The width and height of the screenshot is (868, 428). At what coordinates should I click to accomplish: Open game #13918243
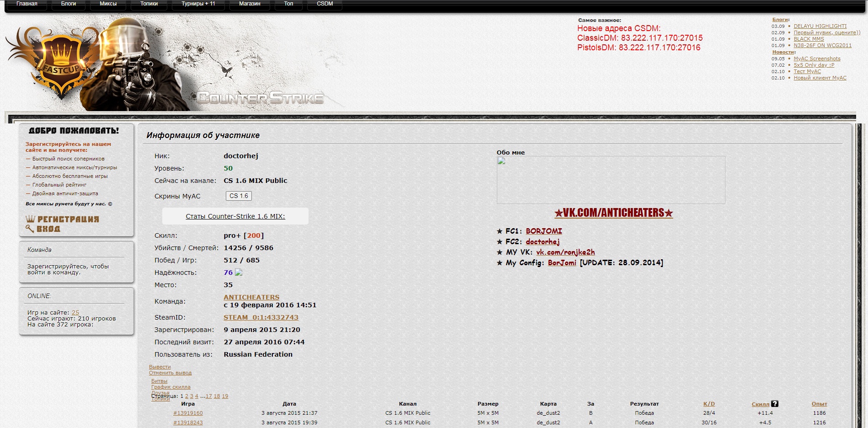188,423
